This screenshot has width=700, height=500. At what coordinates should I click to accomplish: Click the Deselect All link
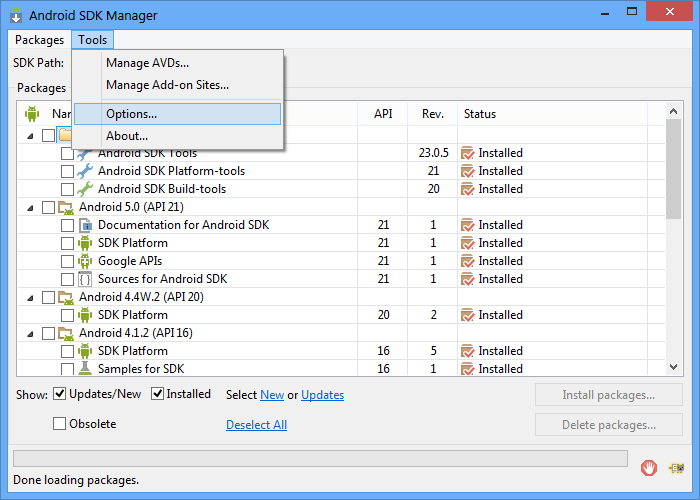pyautogui.click(x=256, y=425)
